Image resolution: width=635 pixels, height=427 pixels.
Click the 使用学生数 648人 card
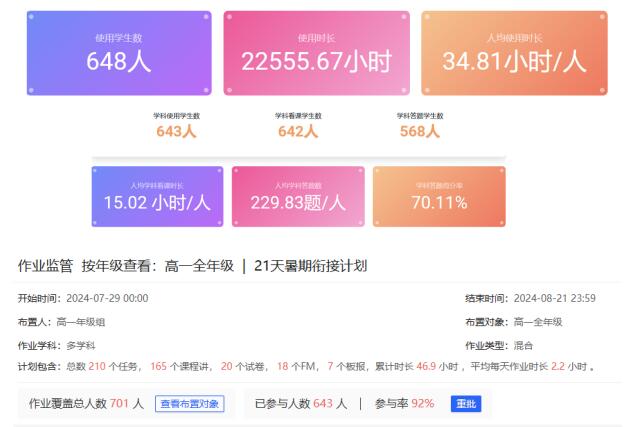(119, 53)
